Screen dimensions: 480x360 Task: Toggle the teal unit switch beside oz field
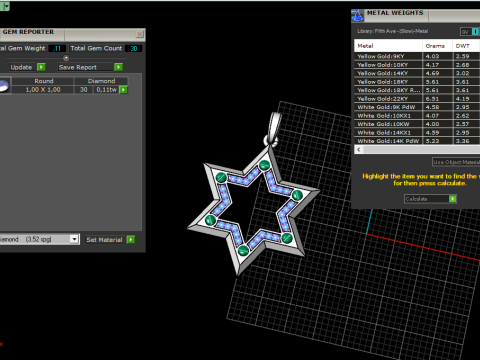[476, 32]
